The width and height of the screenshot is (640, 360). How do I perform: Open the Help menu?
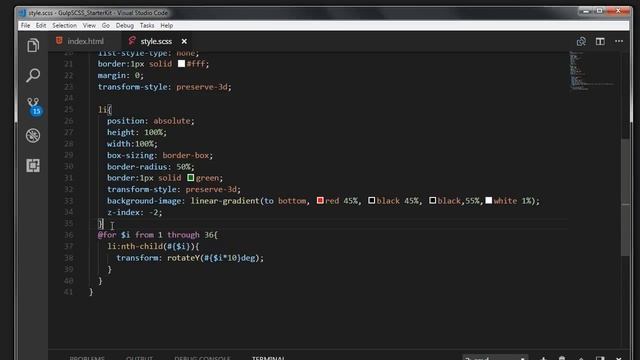tap(167, 25)
